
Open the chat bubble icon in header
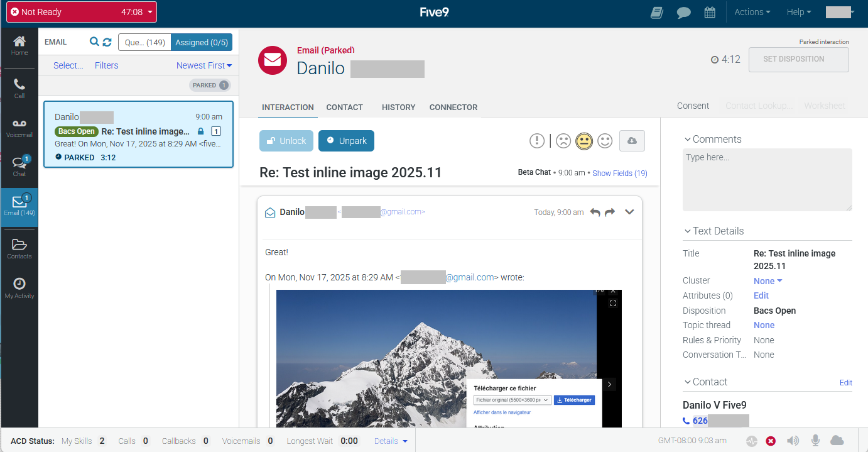[684, 13]
